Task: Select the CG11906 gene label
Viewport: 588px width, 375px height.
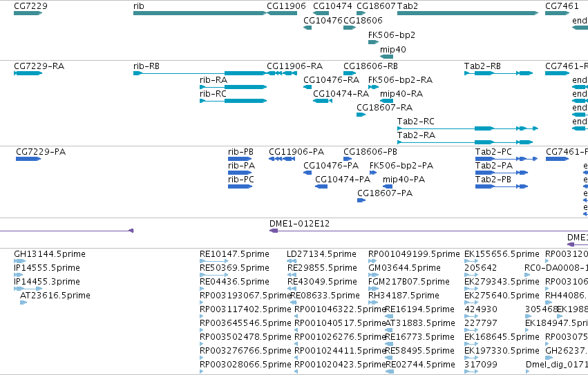Action: click(286, 6)
